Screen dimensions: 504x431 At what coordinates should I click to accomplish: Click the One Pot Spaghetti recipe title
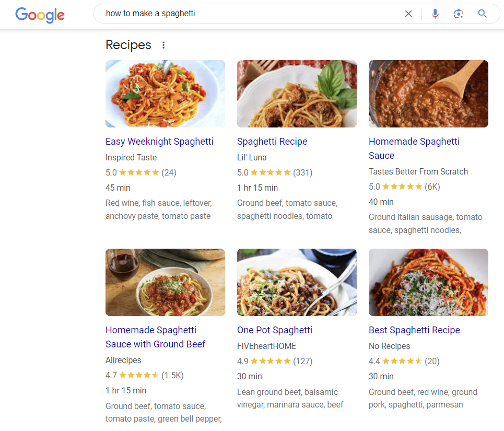[275, 330]
